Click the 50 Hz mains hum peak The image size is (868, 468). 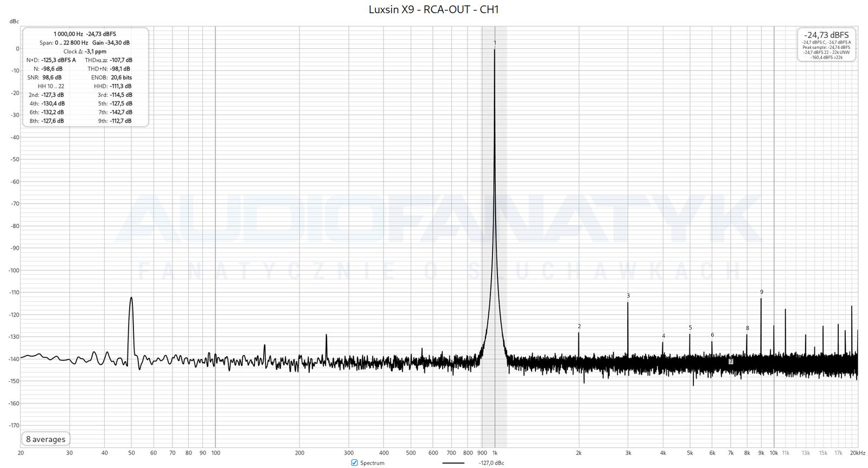(131, 299)
